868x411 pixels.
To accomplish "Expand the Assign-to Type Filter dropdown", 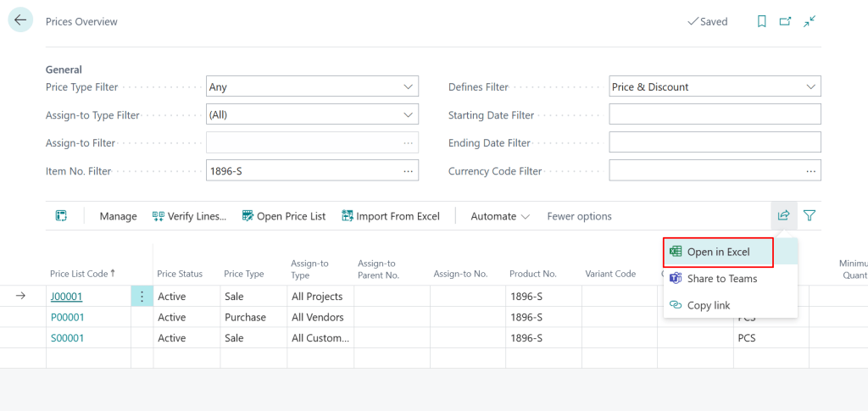I will pyautogui.click(x=408, y=114).
